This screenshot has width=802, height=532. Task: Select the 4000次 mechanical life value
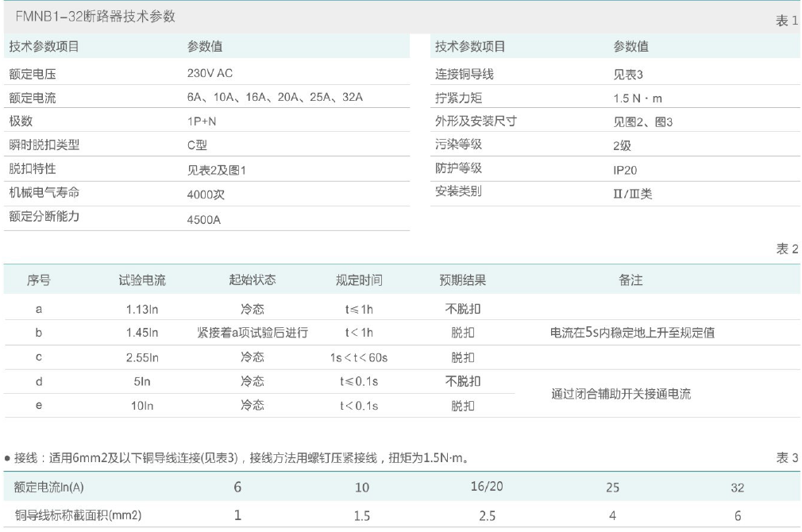pos(205,194)
